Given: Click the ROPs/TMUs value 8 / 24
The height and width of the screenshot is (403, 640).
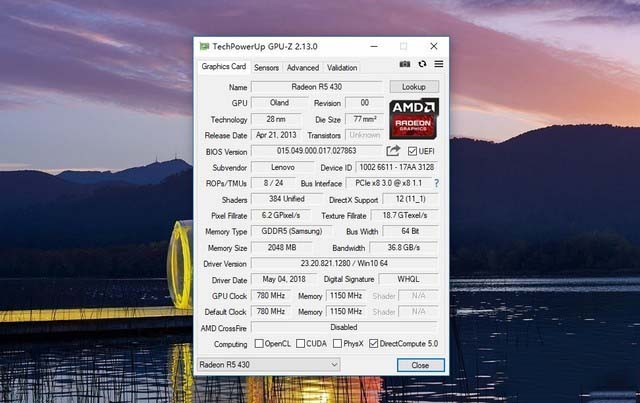Looking at the screenshot, I should pyautogui.click(x=273, y=183).
